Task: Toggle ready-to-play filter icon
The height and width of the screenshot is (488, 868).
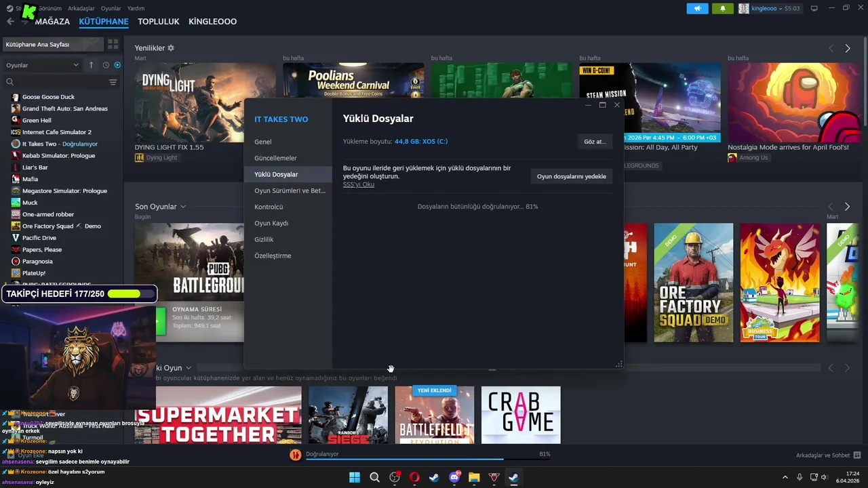Action: (x=117, y=65)
